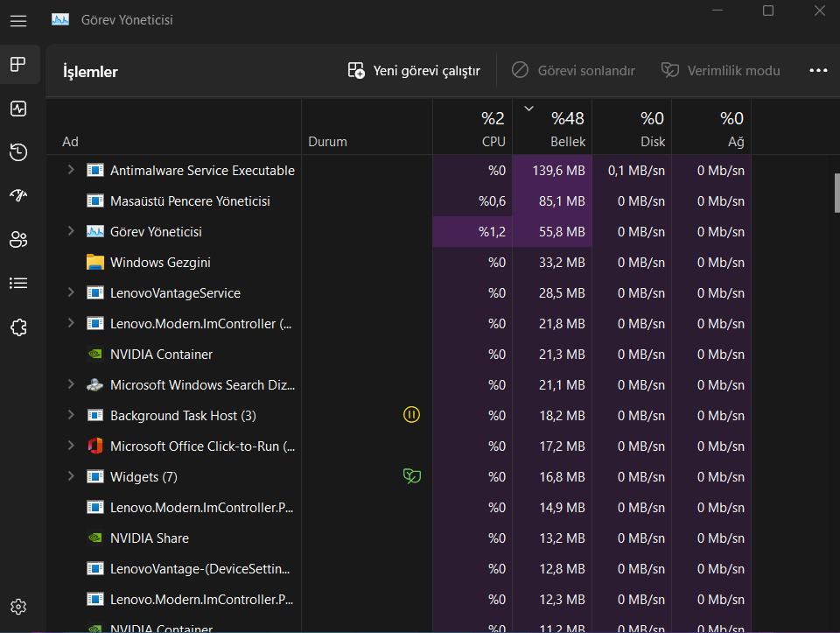This screenshot has height=633, width=840.
Task: Select Masaüstü Pencere Yöneticisi row
Action: (399, 201)
